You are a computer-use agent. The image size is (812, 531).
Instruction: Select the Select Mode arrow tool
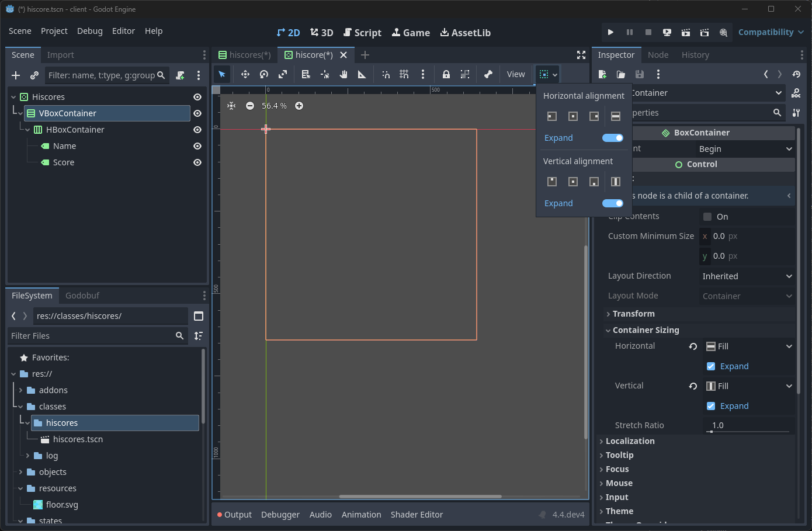[x=222, y=74]
